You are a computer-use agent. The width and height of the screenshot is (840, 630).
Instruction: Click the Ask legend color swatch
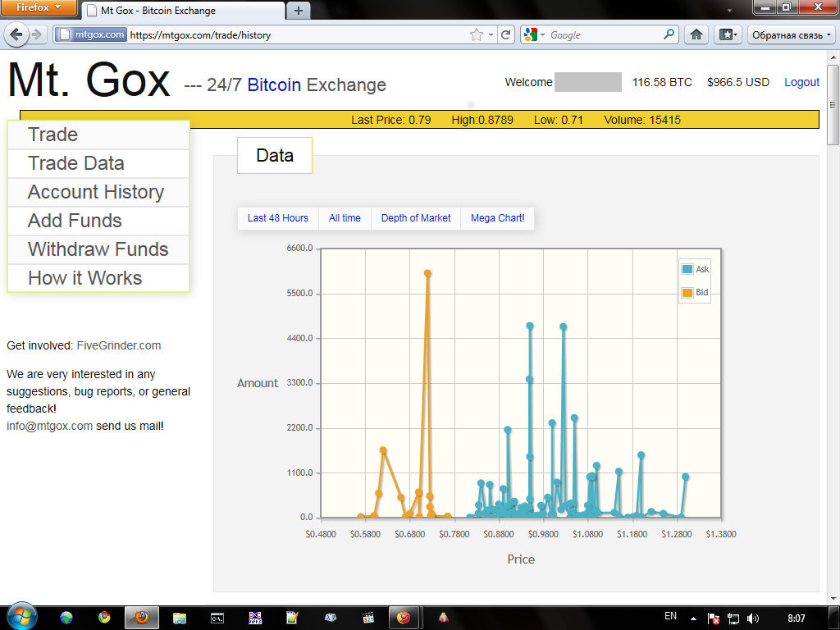point(687,269)
